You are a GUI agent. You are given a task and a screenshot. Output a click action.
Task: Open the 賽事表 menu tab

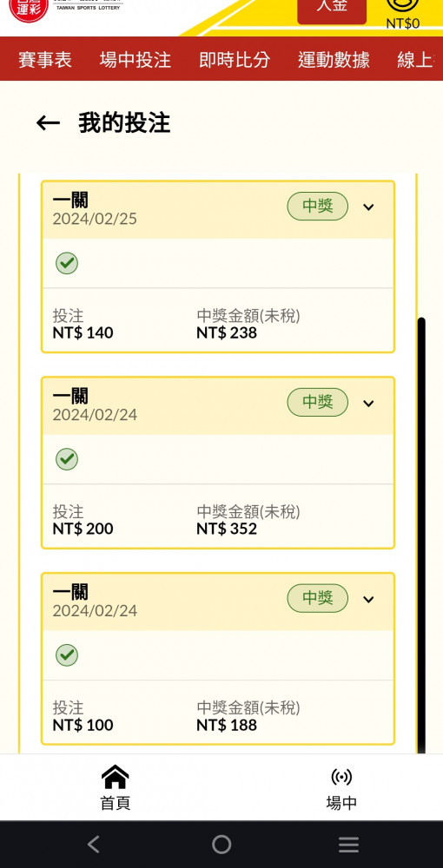click(x=45, y=60)
